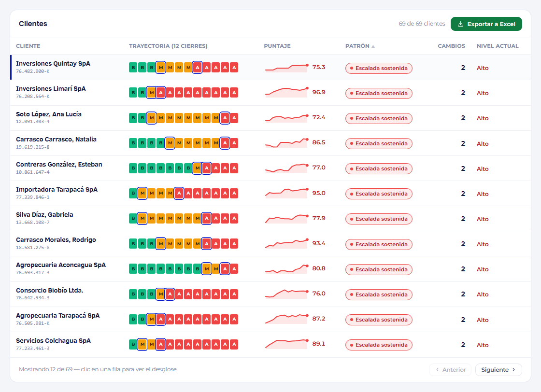The image size is (541, 392).
Task: Sort by the Cambios column header
Action: 451,46
